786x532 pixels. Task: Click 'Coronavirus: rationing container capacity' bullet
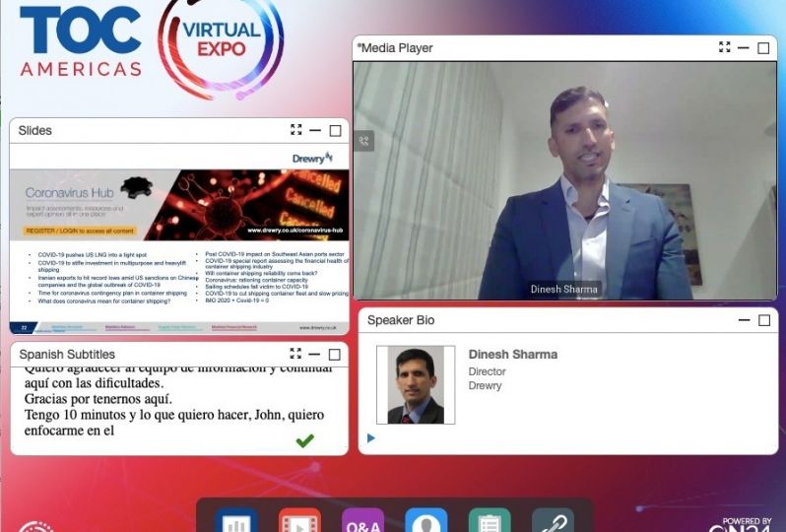coord(257,280)
